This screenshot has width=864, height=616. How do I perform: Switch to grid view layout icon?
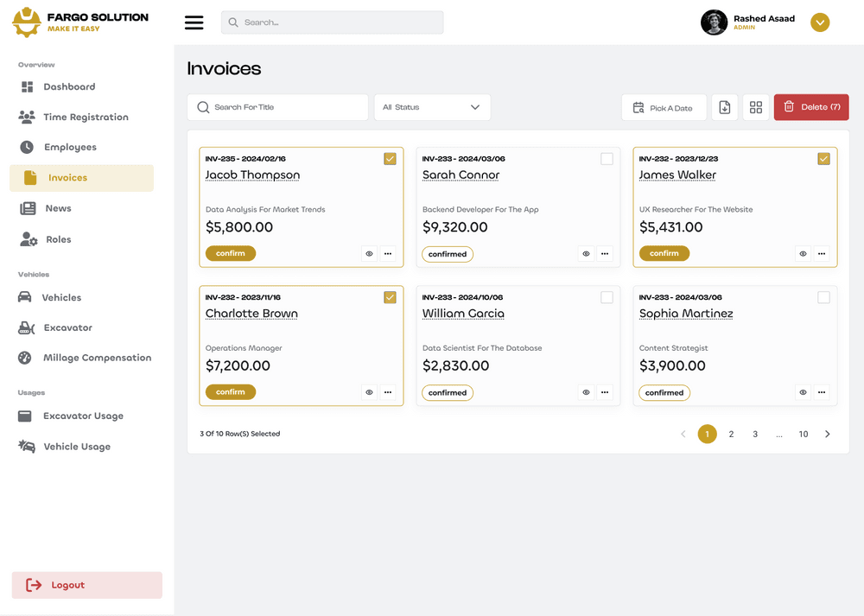coord(756,107)
